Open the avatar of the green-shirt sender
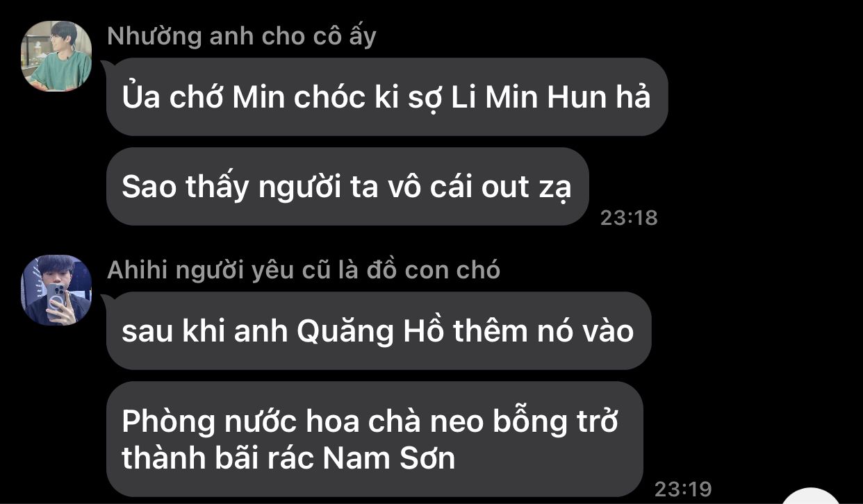This screenshot has width=863, height=504. point(56,56)
